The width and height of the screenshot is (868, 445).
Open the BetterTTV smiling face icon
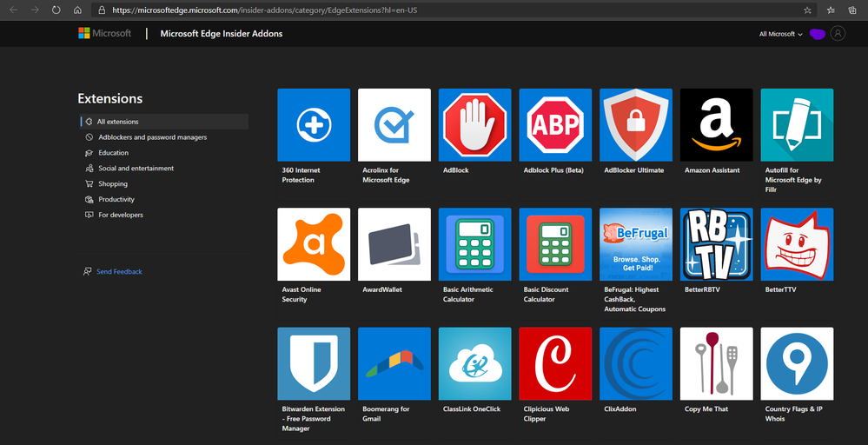[x=797, y=244]
